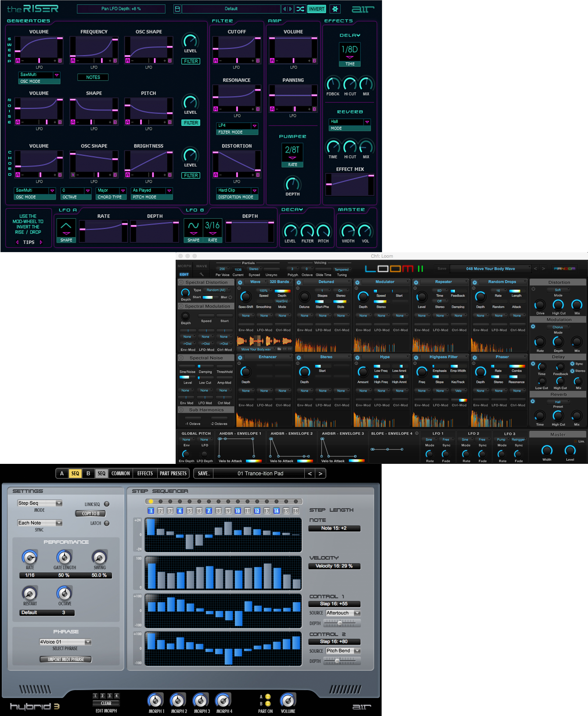
Task: Click the randomize shuffle icon in The Riser
Action: click(x=300, y=9)
